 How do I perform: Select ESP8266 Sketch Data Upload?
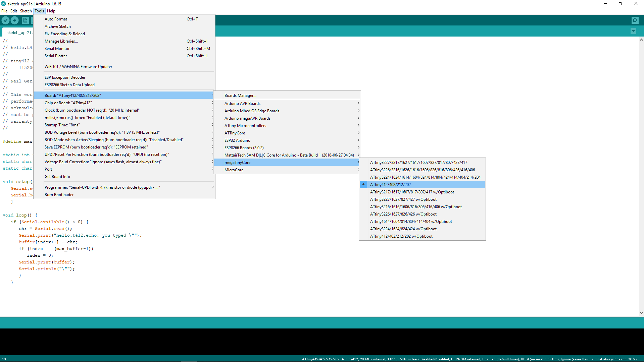click(x=124, y=85)
